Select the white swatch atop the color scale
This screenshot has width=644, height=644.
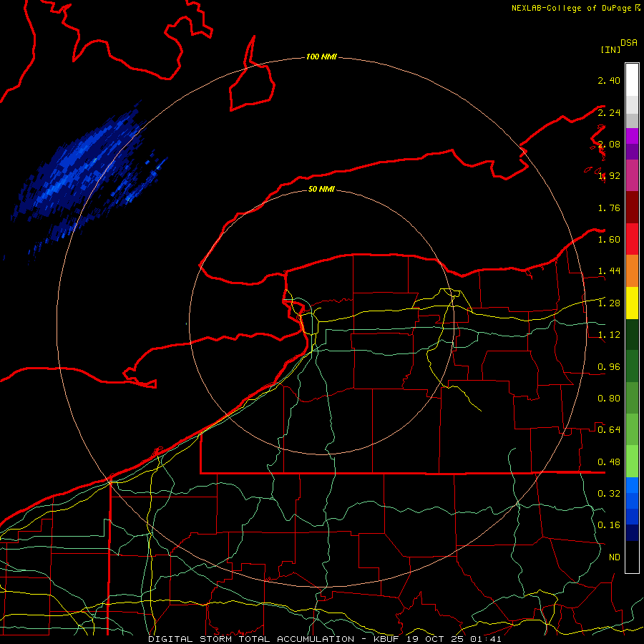click(632, 79)
